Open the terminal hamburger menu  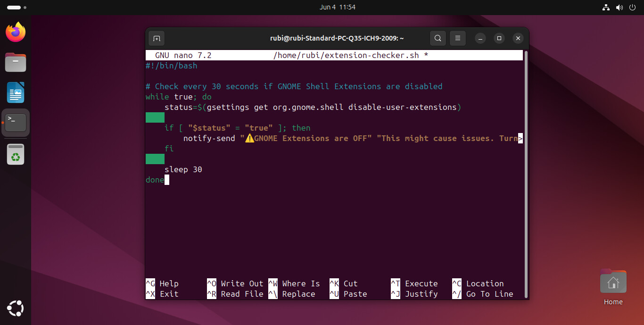[x=457, y=38]
